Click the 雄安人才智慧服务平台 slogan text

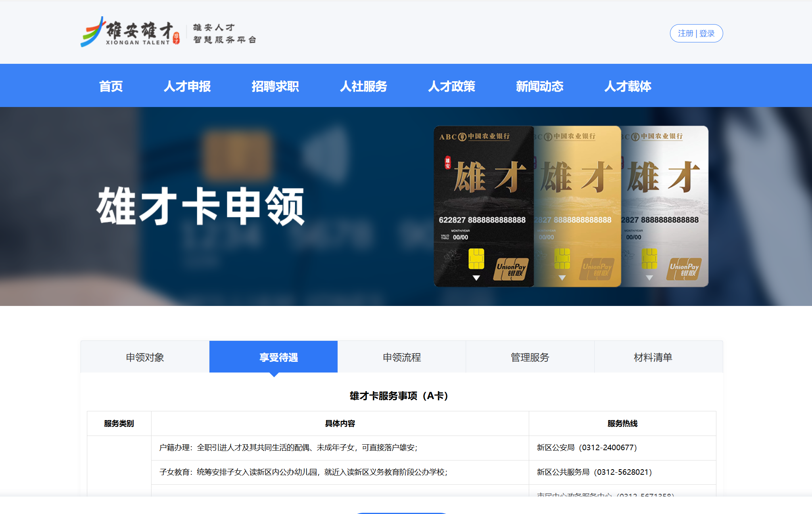pos(225,33)
